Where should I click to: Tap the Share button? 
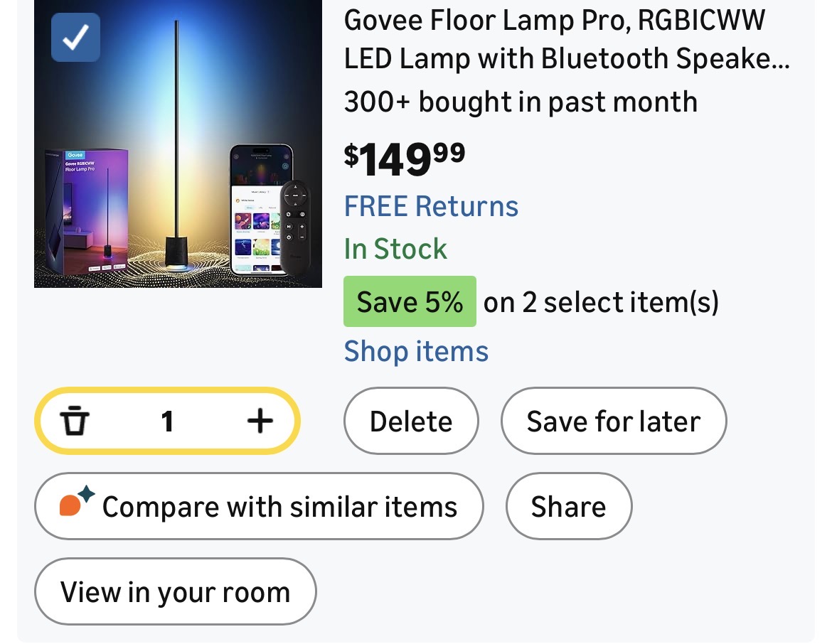point(568,507)
